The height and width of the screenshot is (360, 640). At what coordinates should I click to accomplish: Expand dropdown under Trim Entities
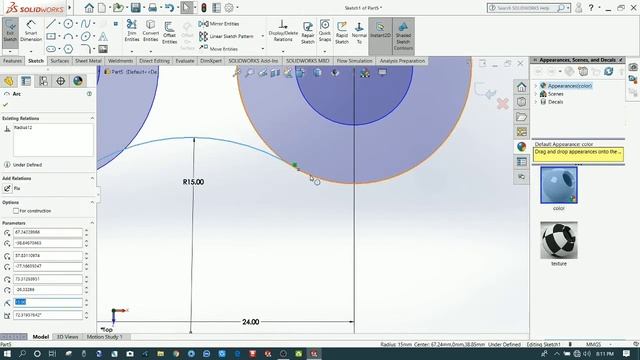pyautogui.click(x=131, y=51)
